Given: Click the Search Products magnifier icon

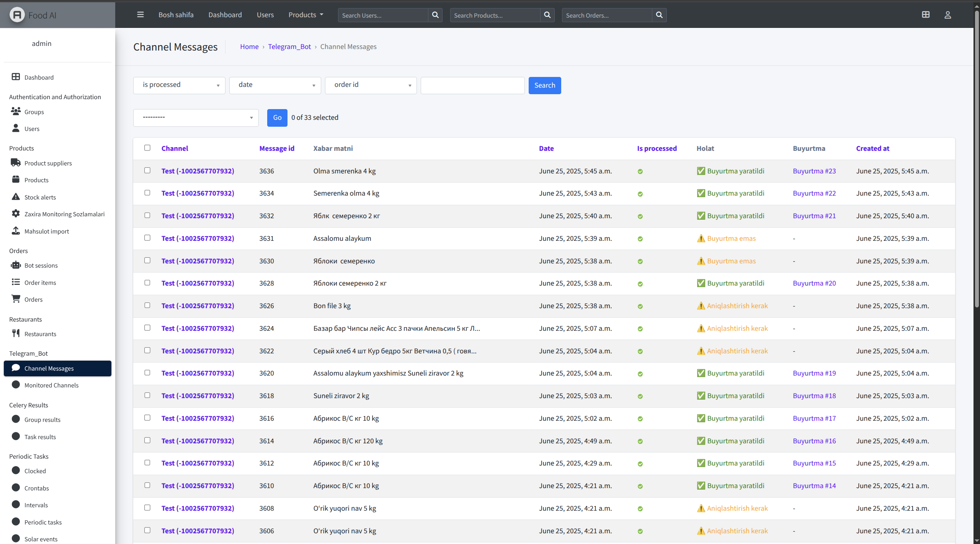Looking at the screenshot, I should click(x=547, y=15).
